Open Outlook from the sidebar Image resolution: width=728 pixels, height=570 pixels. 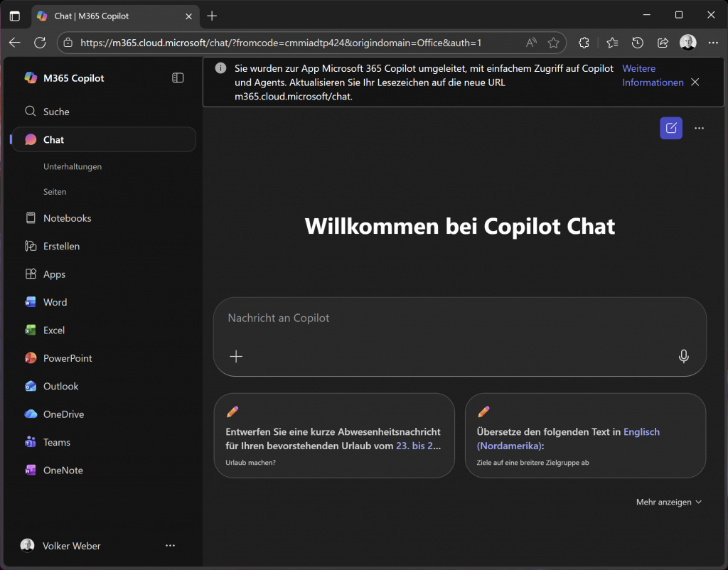coord(60,387)
